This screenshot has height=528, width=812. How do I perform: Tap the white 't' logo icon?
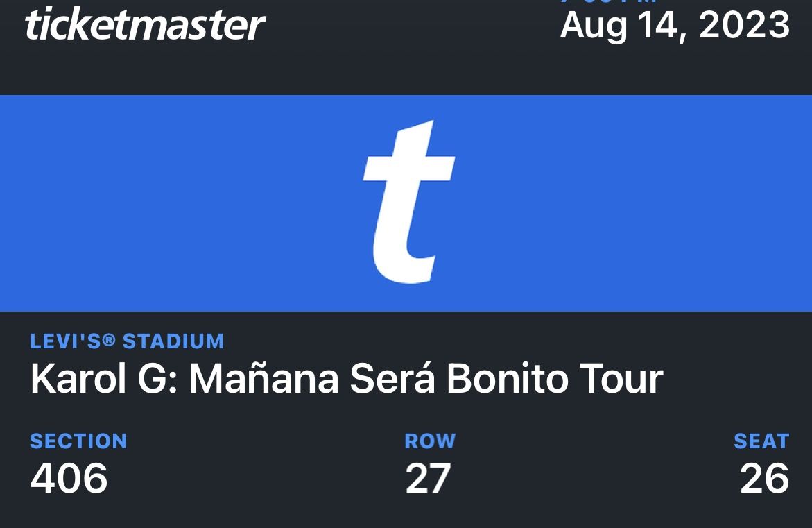click(x=409, y=203)
